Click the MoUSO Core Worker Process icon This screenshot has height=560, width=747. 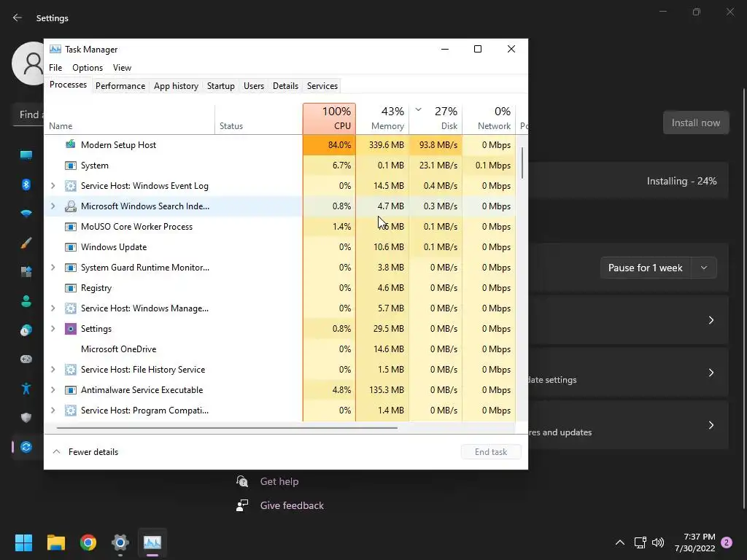pyautogui.click(x=71, y=227)
